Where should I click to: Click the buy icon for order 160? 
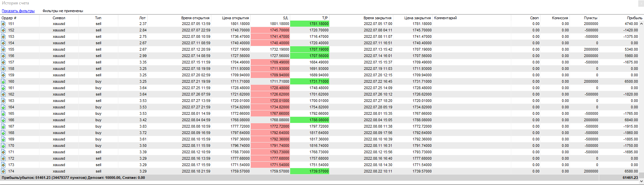pos(3,81)
